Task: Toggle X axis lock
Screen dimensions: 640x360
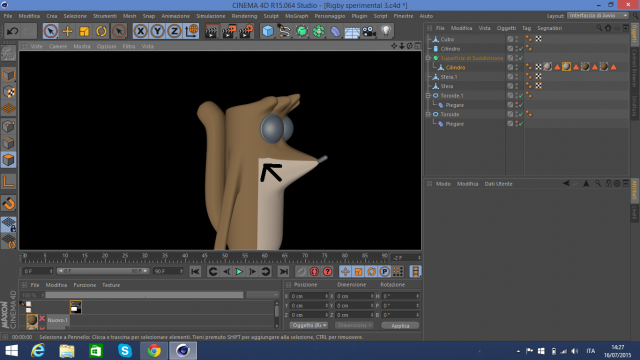Action: click(x=140, y=31)
